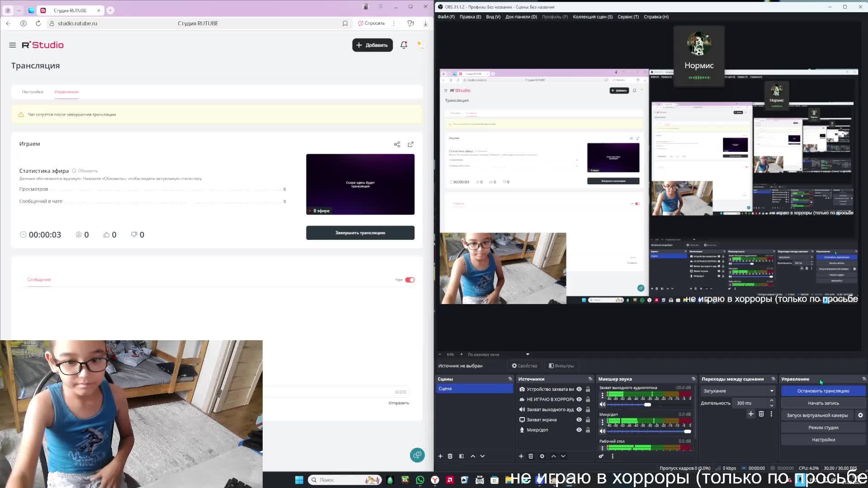This screenshot has height=488, width=868.
Task: Open the Сервис menu in OBS
Action: coord(627,17)
